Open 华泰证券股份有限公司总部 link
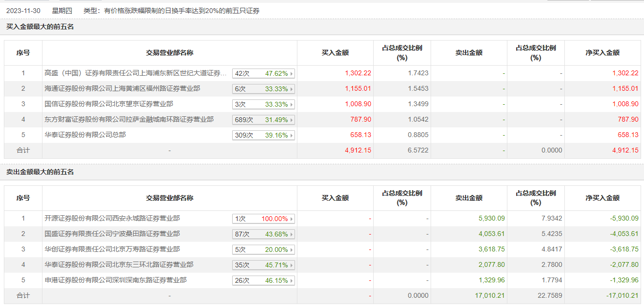 [x=85, y=135]
